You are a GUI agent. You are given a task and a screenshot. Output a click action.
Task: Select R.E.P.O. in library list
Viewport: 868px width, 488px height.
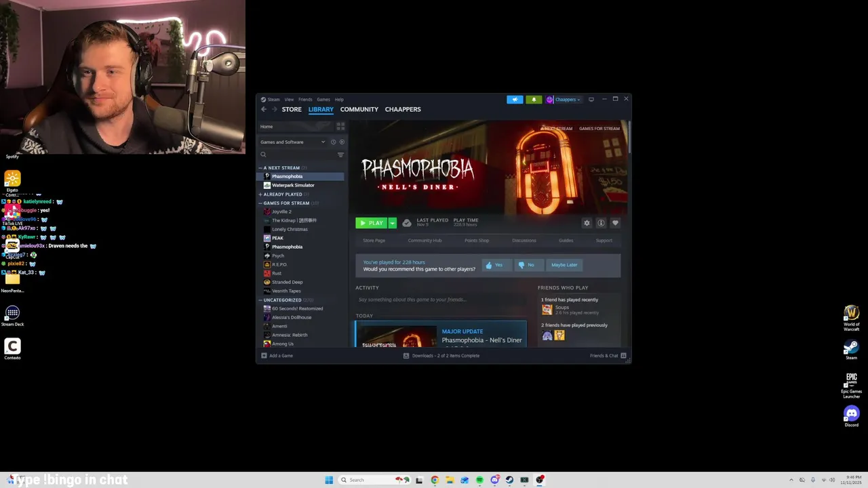(x=300, y=264)
